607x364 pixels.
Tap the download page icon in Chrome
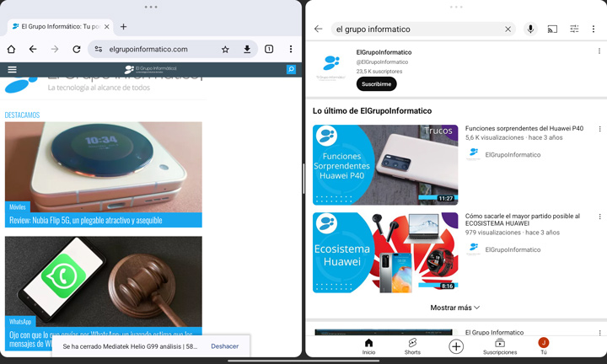(247, 49)
